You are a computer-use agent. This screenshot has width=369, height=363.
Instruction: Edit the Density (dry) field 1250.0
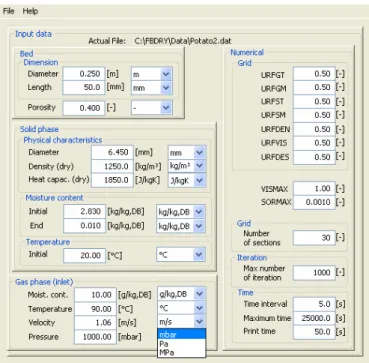pos(112,166)
